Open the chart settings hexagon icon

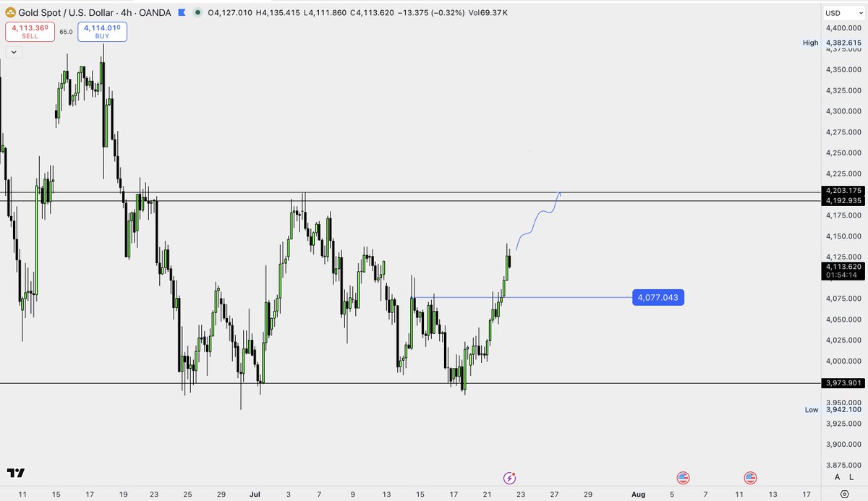(844, 494)
